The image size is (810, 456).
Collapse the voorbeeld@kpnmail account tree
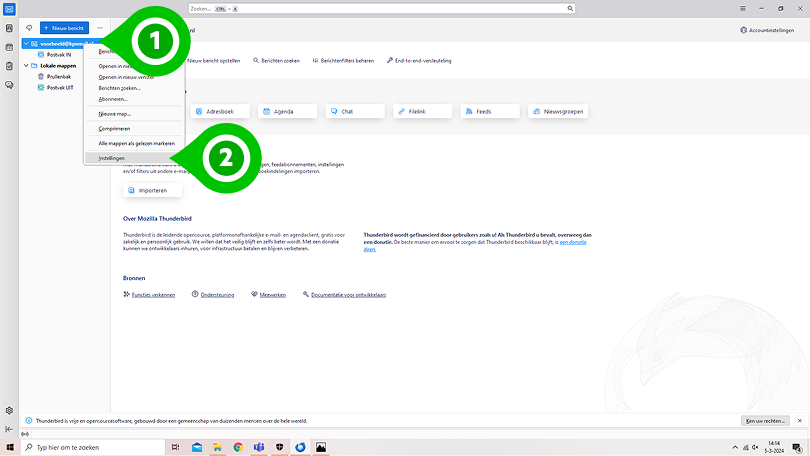pyautogui.click(x=26, y=44)
